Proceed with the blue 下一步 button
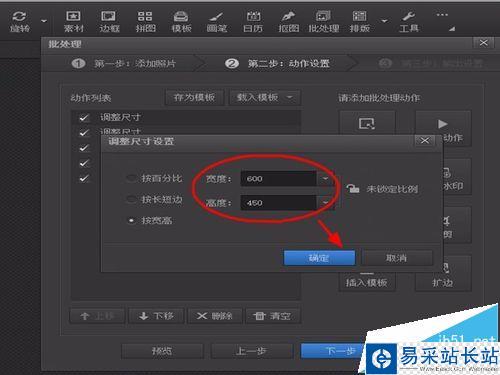The height and width of the screenshot is (375, 500). [x=333, y=351]
